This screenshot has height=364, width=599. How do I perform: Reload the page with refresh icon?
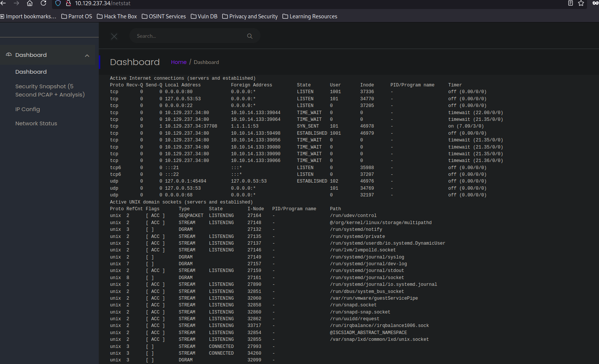pos(43,3)
